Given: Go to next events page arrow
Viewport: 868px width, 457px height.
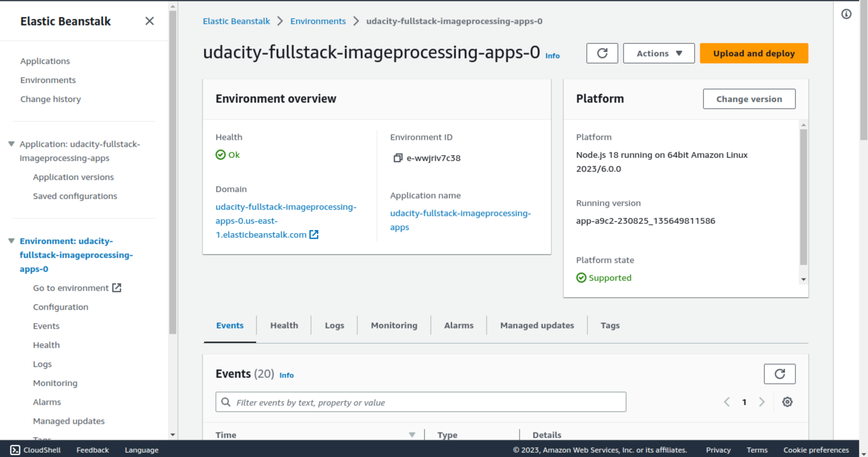Looking at the screenshot, I should [x=762, y=402].
